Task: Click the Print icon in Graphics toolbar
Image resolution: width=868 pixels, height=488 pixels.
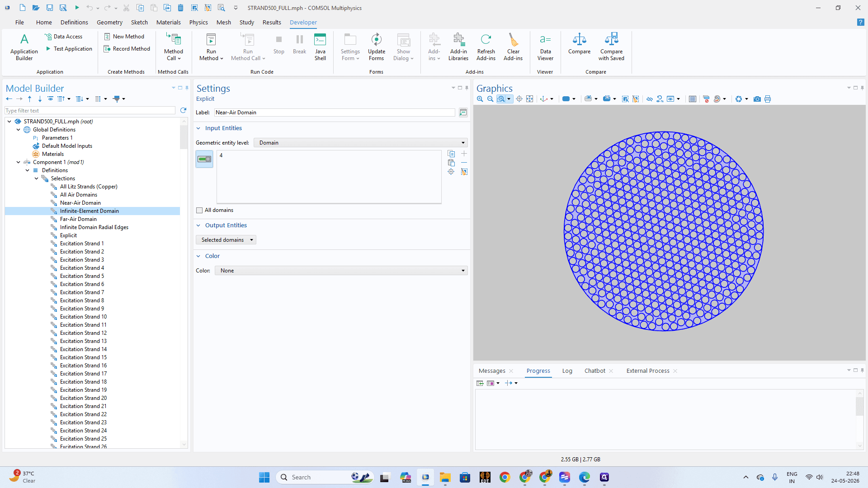Action: 768,99
